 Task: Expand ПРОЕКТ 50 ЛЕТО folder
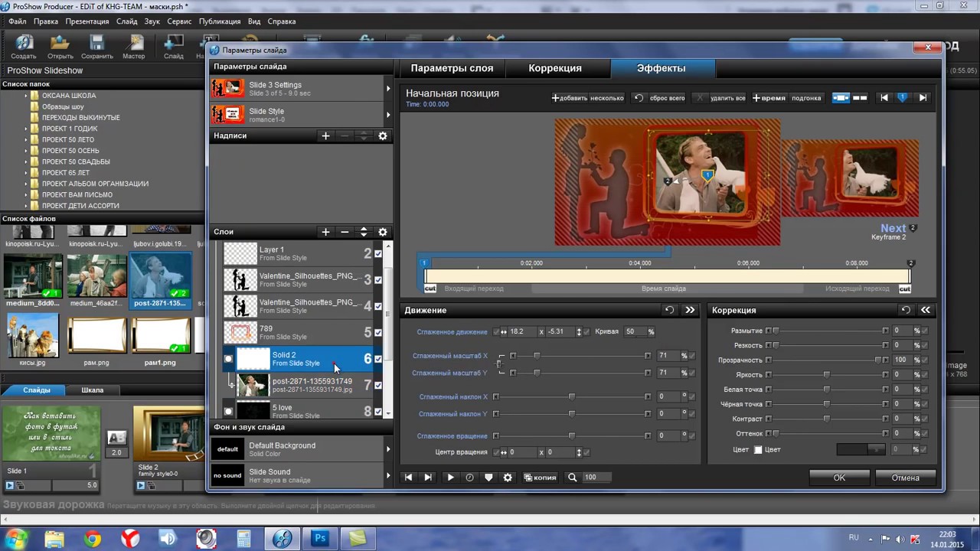pos(25,140)
